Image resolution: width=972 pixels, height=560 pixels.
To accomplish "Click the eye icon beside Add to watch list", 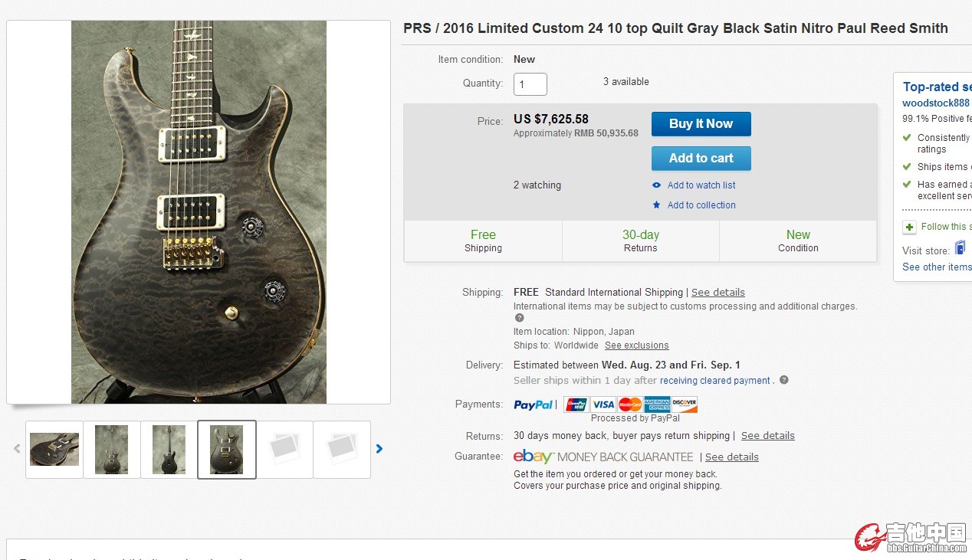I will 656,185.
